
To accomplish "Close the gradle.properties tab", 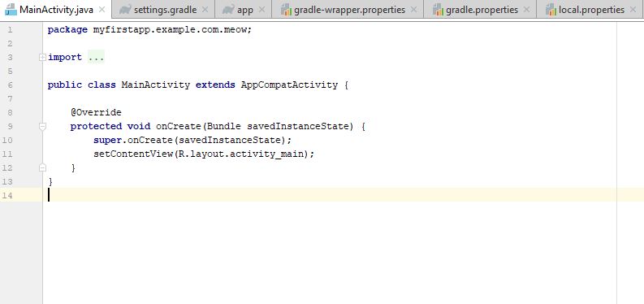I will (526, 10).
